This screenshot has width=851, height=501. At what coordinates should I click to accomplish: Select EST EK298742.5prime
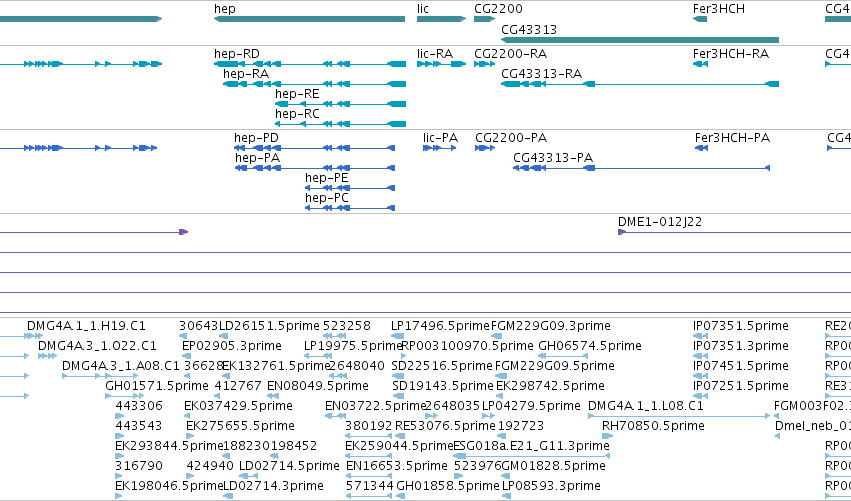coord(501,396)
